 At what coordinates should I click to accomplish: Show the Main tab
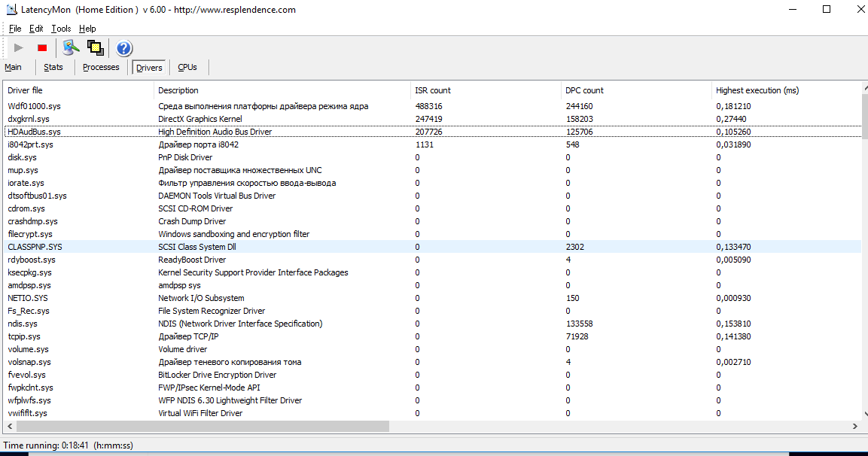14,68
